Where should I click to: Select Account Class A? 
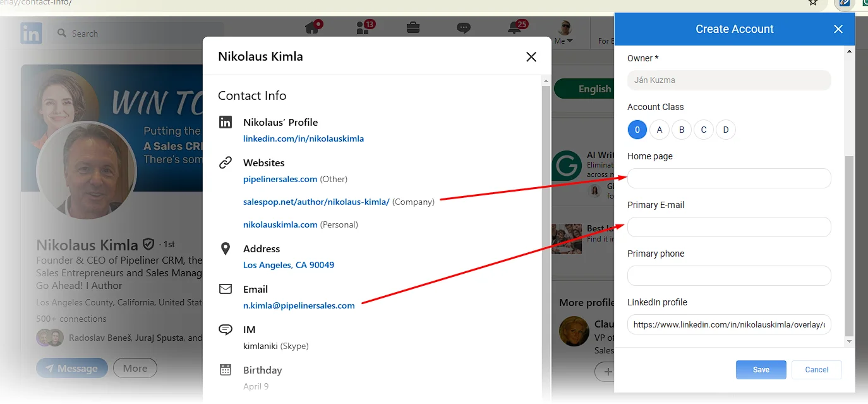coord(660,130)
